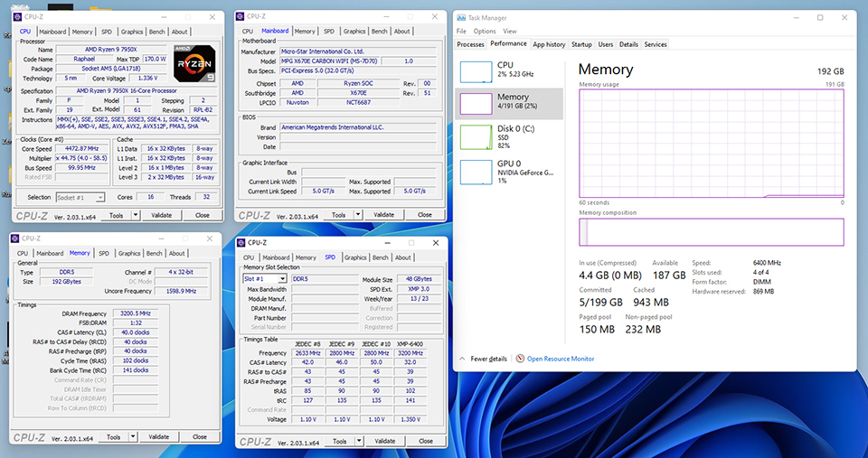Open Resource Monitor link
The width and height of the screenshot is (868, 458).
click(x=561, y=359)
